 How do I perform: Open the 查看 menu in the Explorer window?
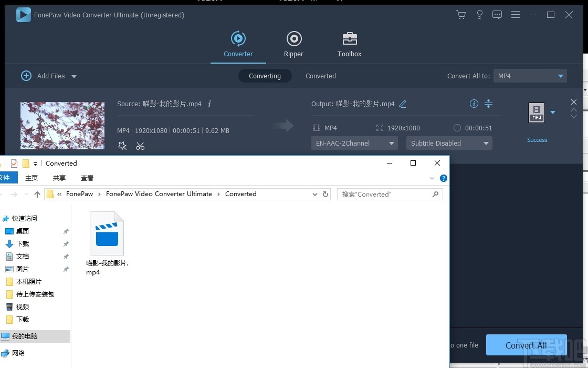pos(87,178)
